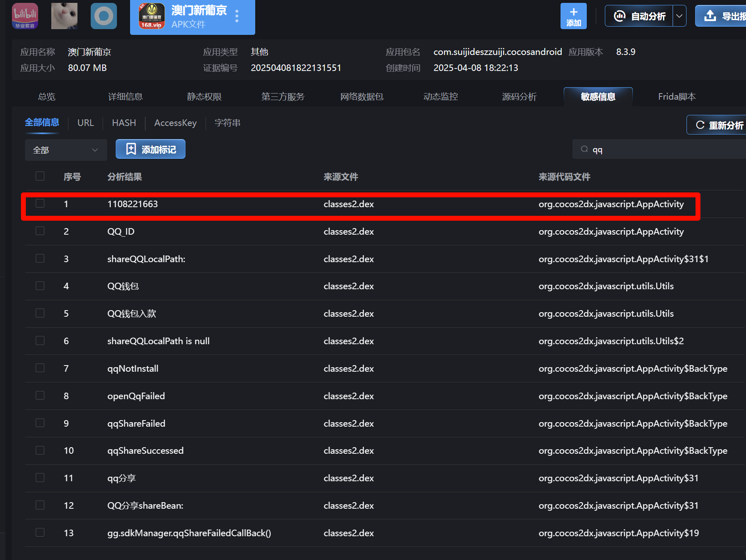Check the checkbox for openQqFailed row
This screenshot has height=560, width=746.
coord(40,395)
